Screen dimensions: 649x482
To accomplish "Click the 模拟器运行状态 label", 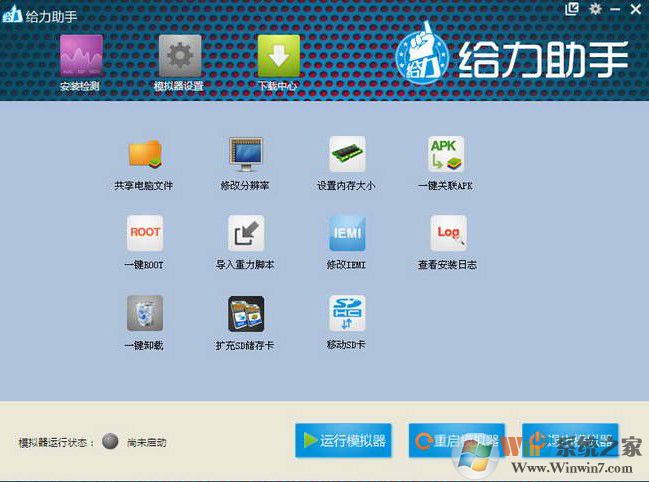I will click(56, 443).
